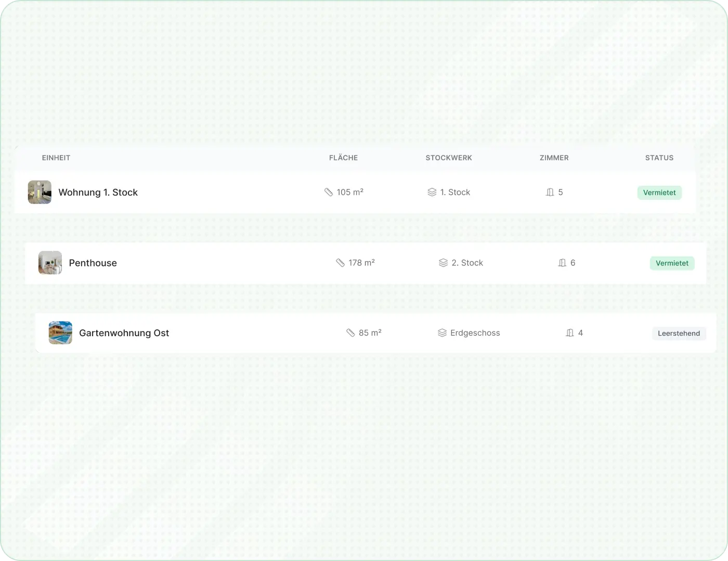Click the floor layers icon beside Erdgeschoss

[x=443, y=333]
